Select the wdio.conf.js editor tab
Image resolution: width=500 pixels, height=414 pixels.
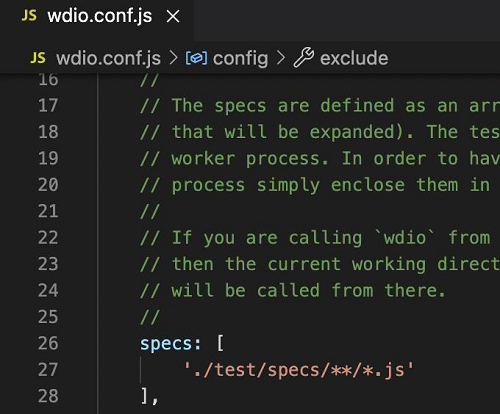(97, 16)
